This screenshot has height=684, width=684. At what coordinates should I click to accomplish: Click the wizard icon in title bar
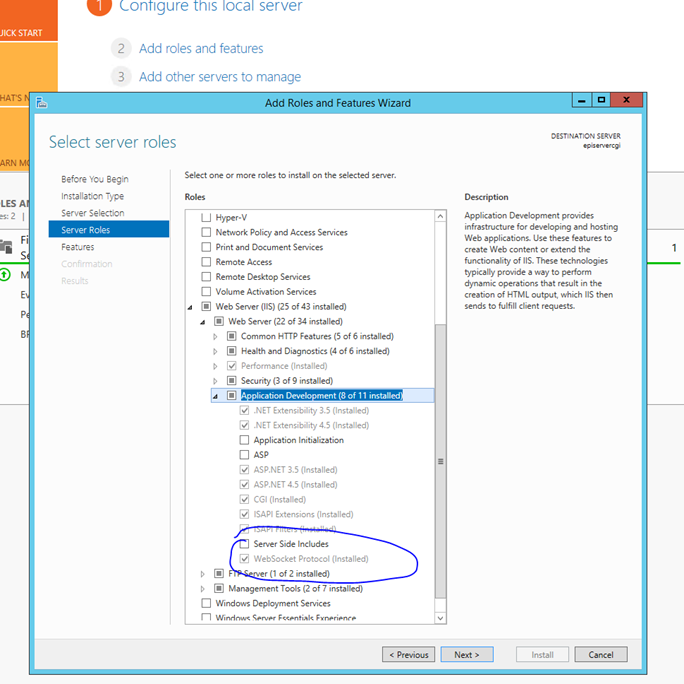click(x=42, y=102)
